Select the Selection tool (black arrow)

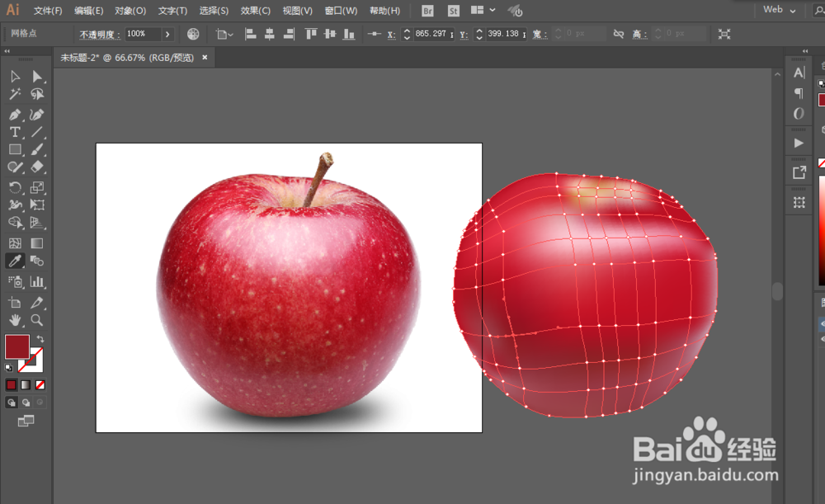(x=15, y=77)
